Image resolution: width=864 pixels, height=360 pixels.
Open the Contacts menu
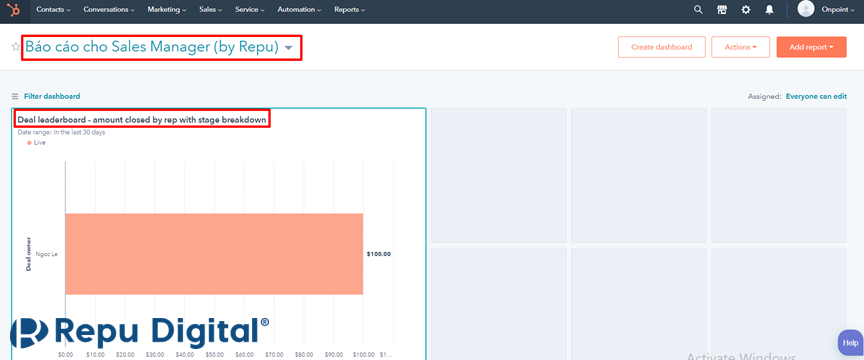tap(53, 9)
